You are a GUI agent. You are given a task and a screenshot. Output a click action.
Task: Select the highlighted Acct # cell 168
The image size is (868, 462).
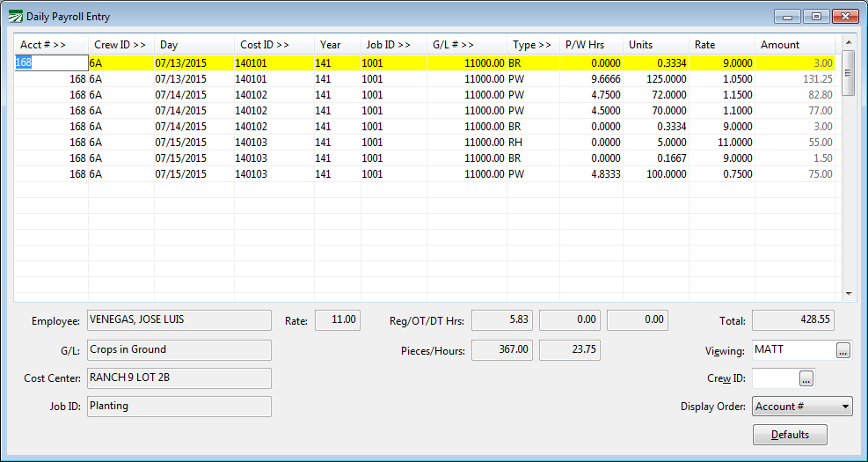click(x=51, y=62)
